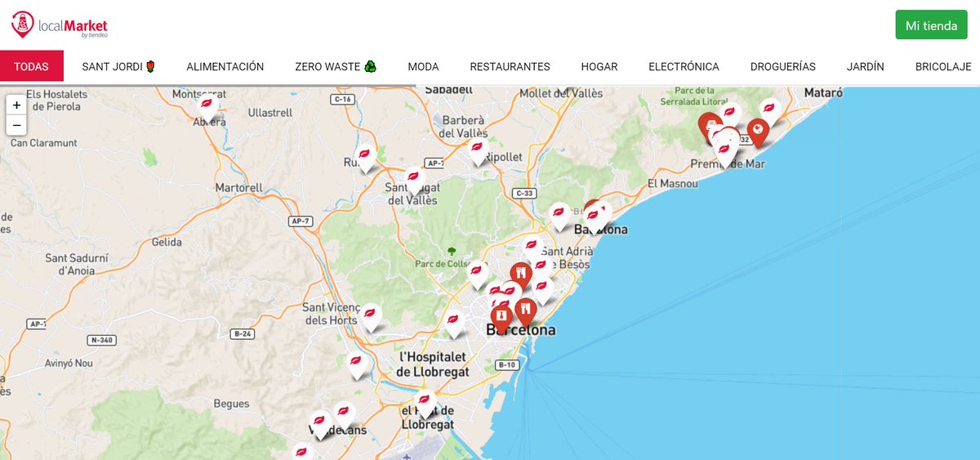The image size is (980, 460).
Task: Click the leaf marker on el Prat de Llobregat
Action: (424, 404)
